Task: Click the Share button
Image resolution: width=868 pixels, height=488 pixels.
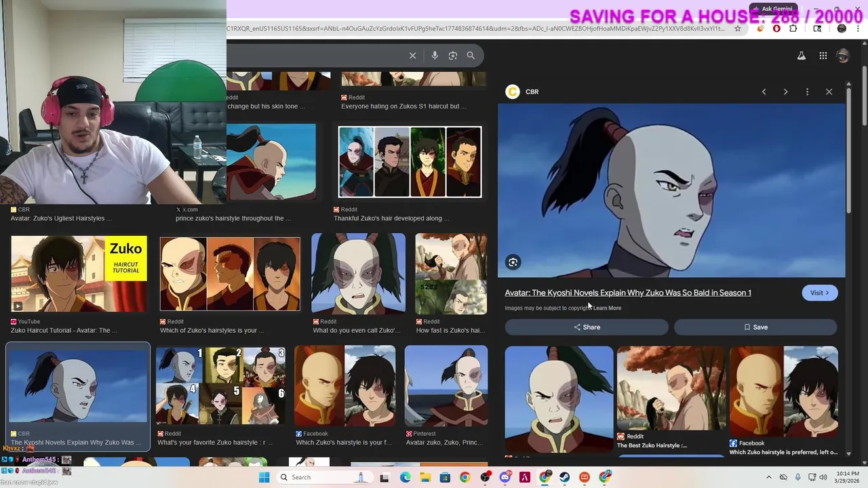Action: [x=587, y=327]
